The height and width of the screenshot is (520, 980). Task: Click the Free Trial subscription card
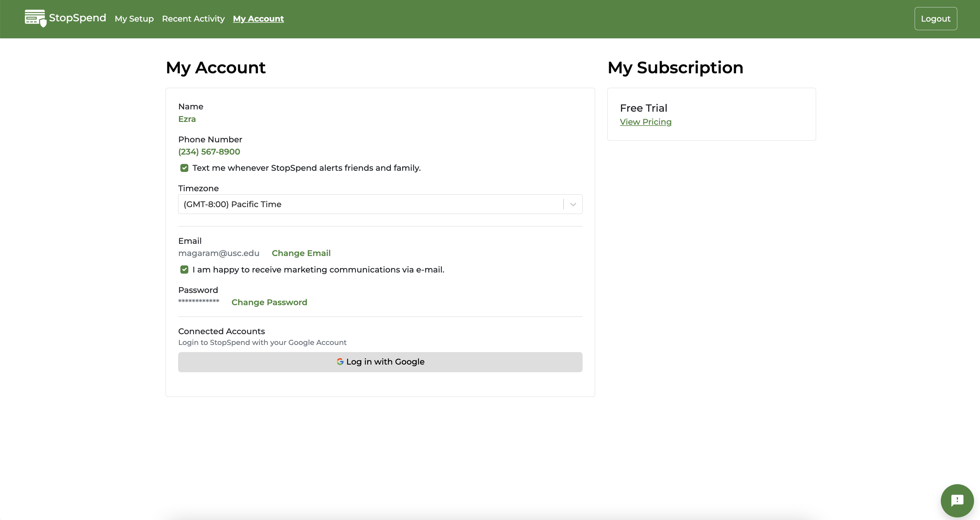[711, 114]
